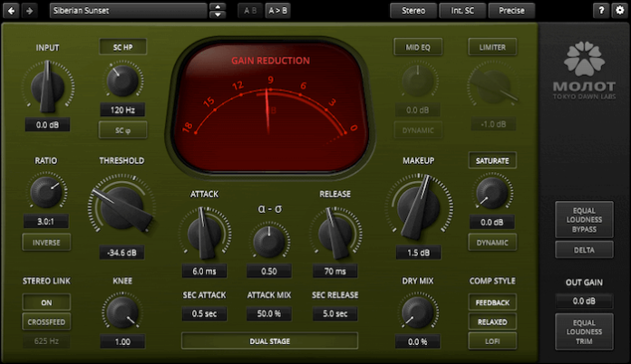The height and width of the screenshot is (364, 631).
Task: Click the SATURATE amount knob
Action: (492, 193)
